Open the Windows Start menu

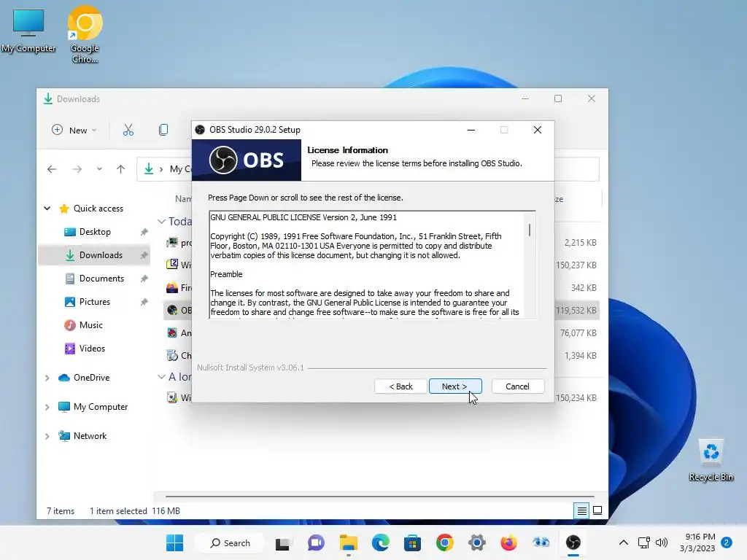[x=175, y=542]
